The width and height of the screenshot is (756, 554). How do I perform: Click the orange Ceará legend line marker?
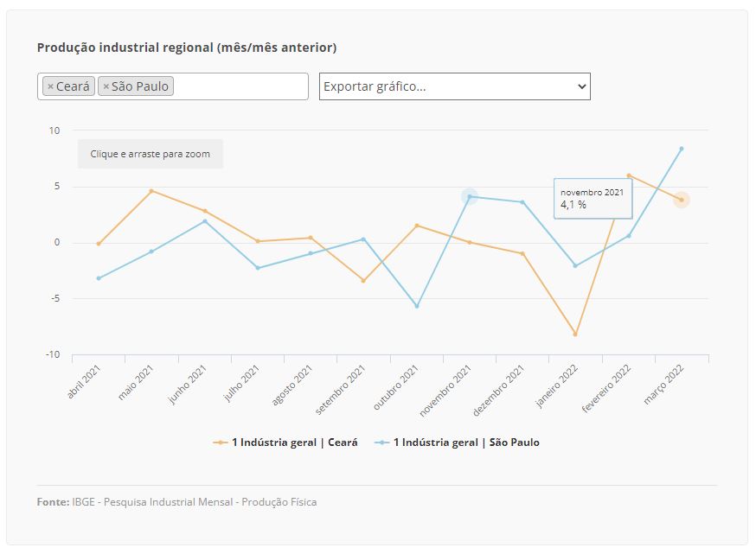[221, 443]
